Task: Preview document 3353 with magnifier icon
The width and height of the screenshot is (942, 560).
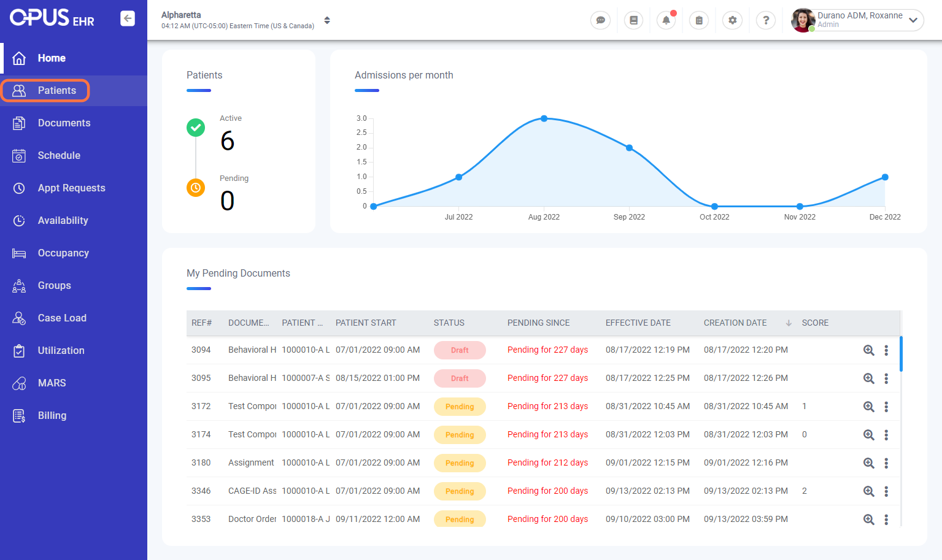Action: click(x=869, y=520)
